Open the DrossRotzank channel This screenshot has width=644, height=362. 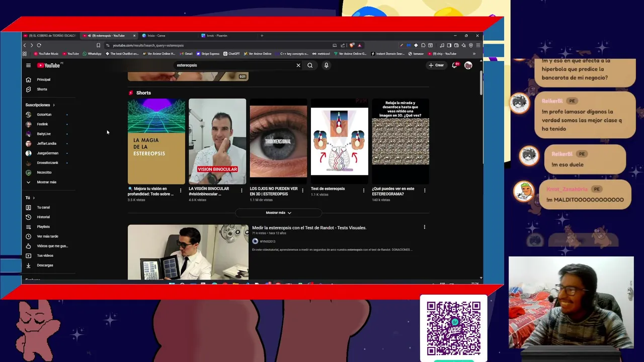49,163
